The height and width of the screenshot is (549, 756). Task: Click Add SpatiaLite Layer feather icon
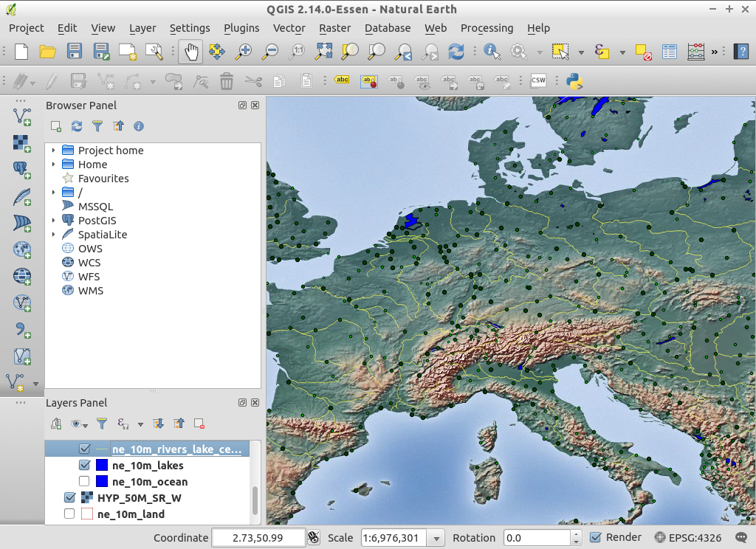[x=21, y=197]
